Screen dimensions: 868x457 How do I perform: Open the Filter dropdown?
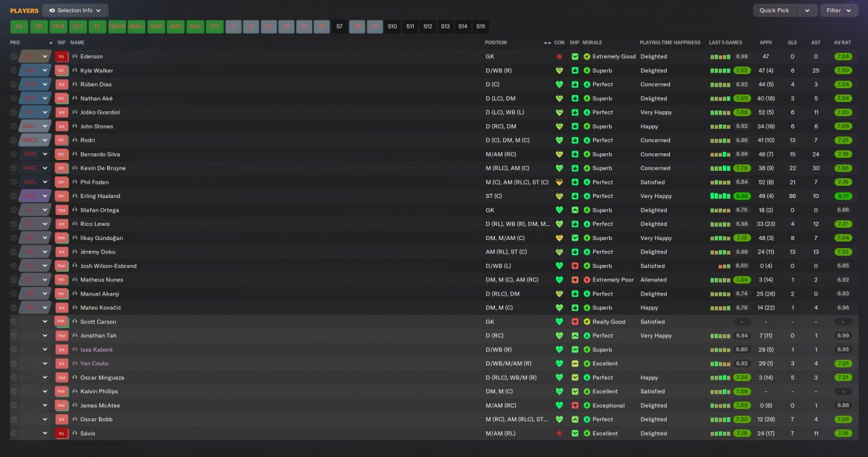(839, 11)
